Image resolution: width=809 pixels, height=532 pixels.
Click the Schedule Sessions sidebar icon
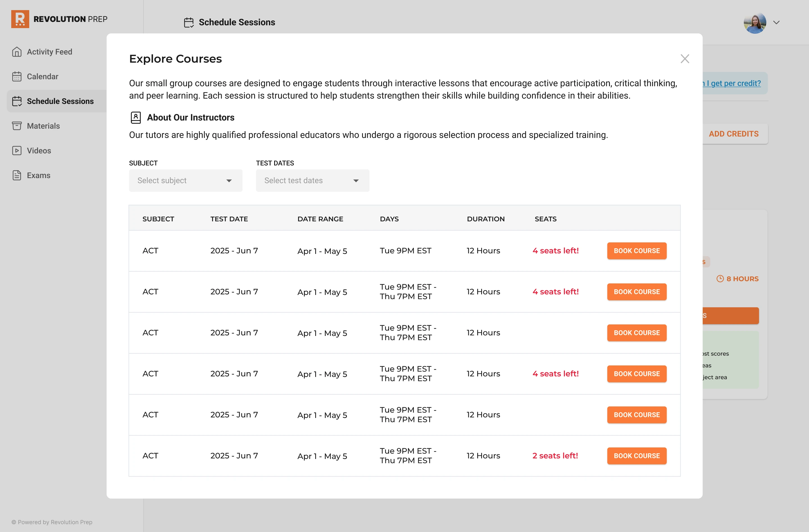click(x=17, y=101)
